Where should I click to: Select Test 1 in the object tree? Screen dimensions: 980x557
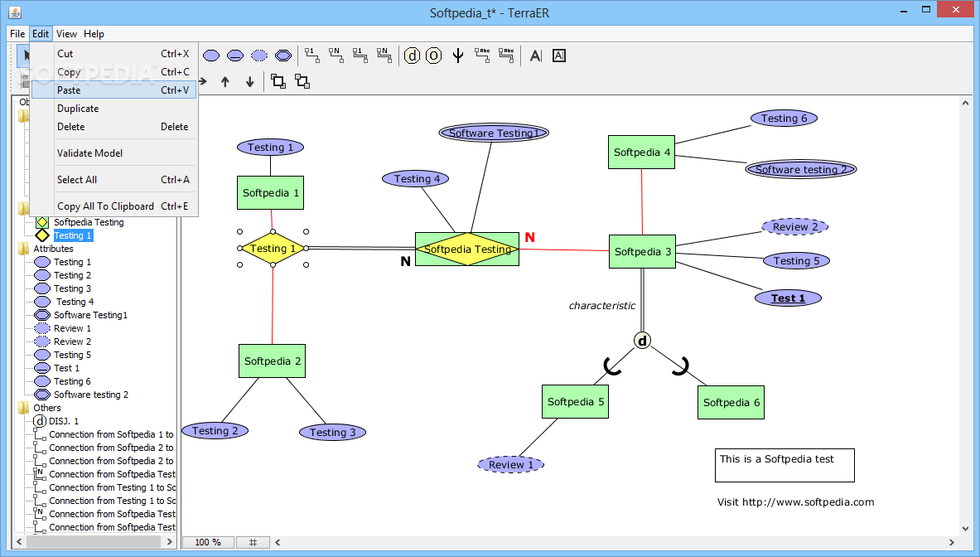(67, 368)
